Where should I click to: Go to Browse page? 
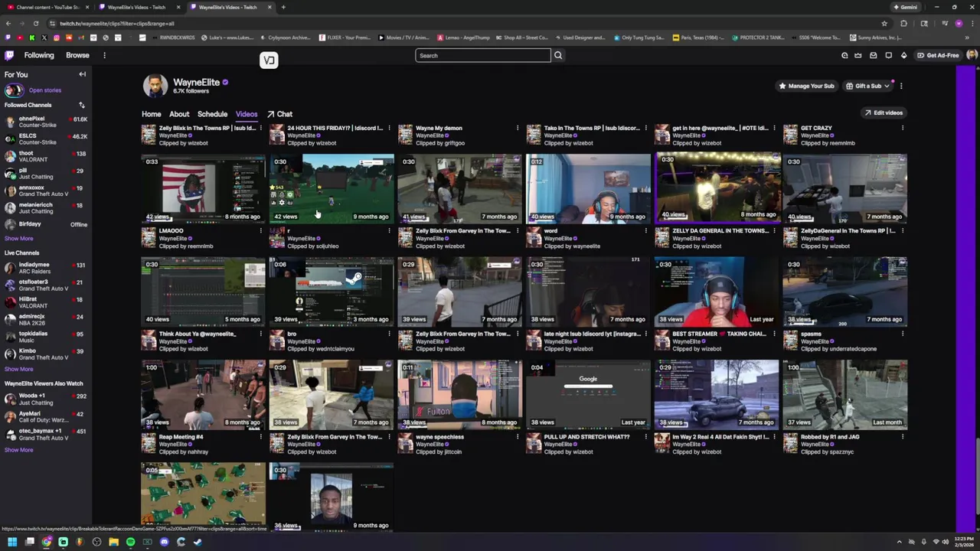77,55
